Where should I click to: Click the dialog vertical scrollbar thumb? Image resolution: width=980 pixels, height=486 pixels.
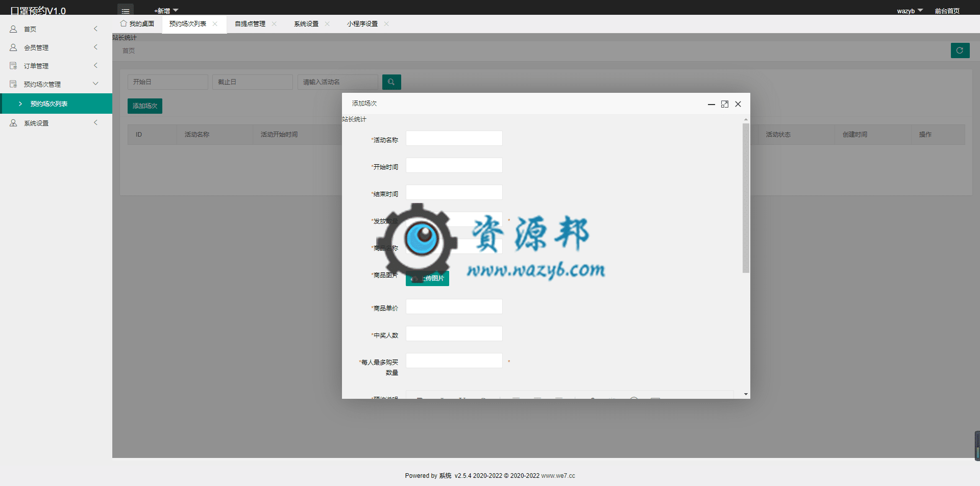point(746,198)
